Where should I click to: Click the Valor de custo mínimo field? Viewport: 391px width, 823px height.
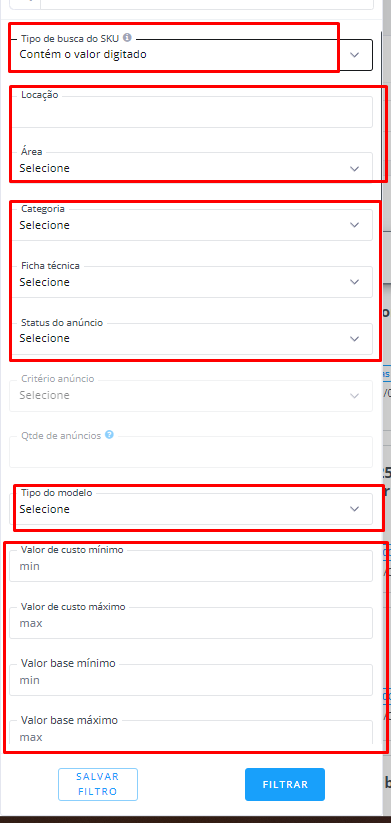pyautogui.click(x=191, y=566)
